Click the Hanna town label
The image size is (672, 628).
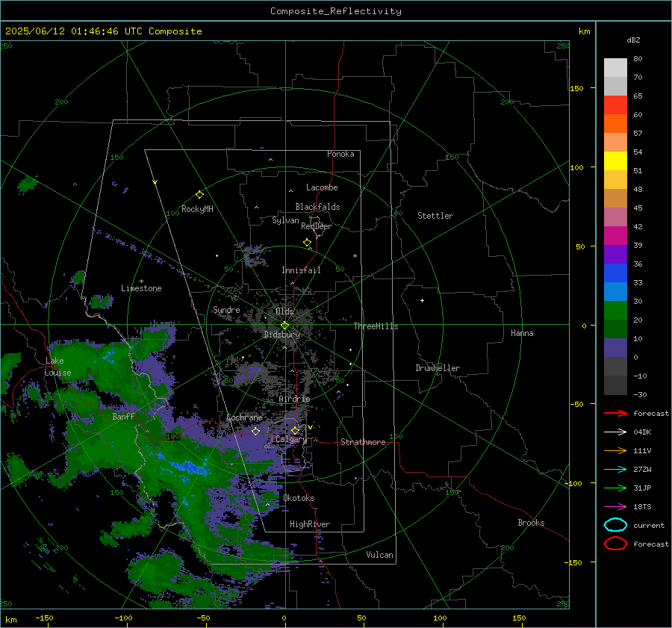click(522, 333)
